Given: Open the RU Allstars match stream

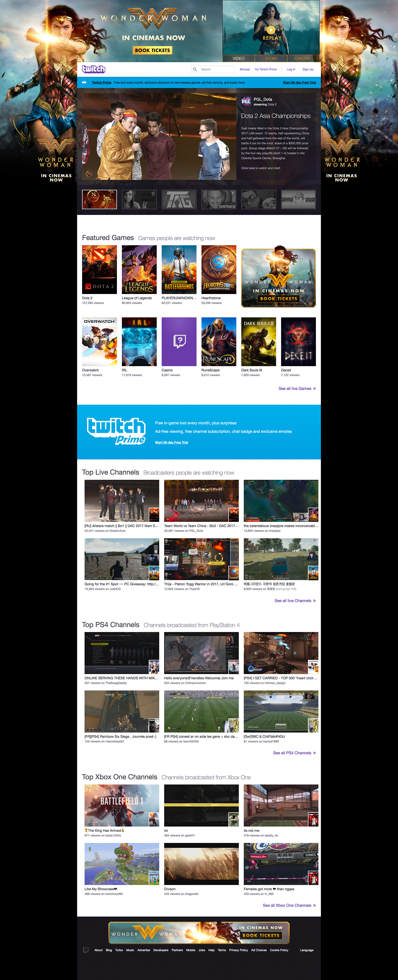Looking at the screenshot, I should click(122, 501).
